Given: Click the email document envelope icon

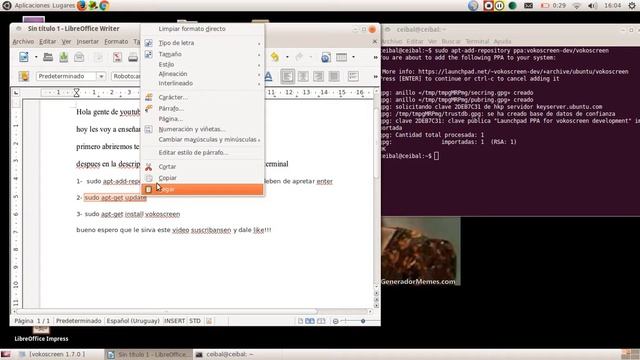Looking at the screenshot, I should (x=79, y=57).
